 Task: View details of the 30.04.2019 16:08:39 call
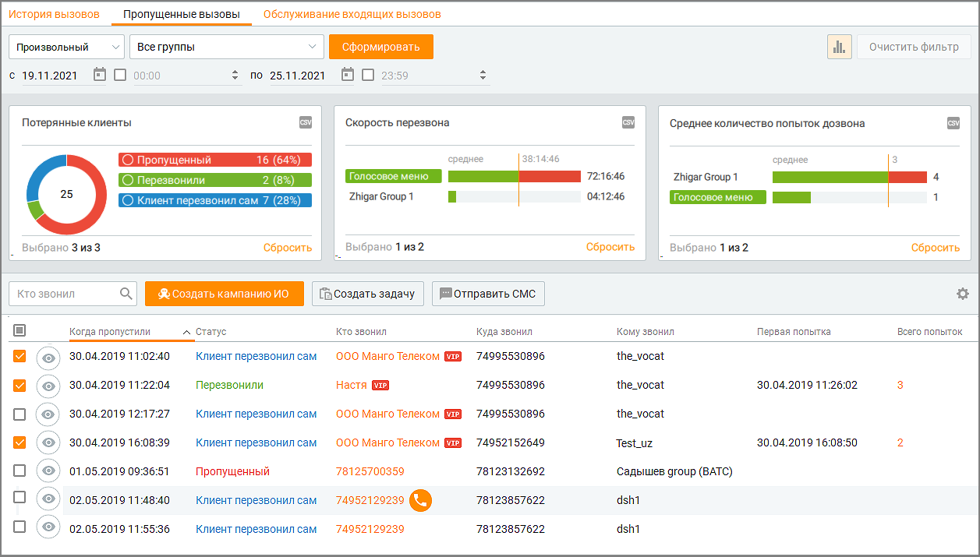click(48, 443)
